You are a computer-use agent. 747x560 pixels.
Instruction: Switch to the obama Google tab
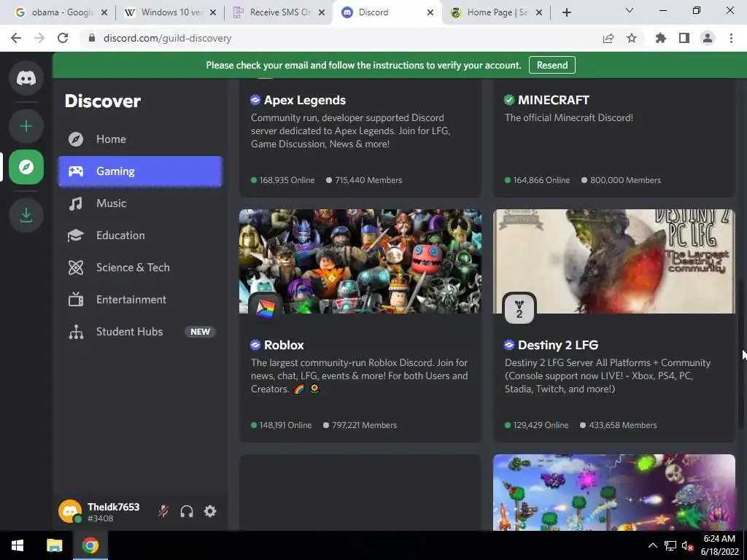click(62, 12)
